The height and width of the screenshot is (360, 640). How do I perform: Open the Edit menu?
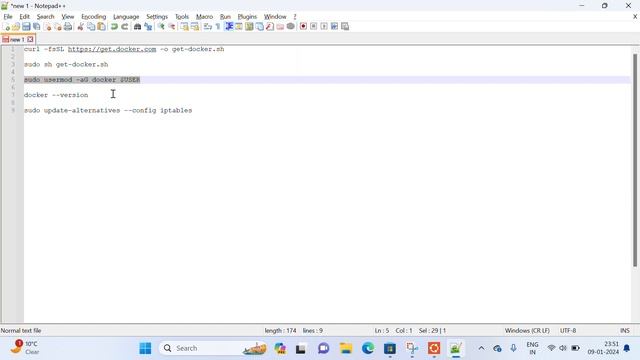coord(24,17)
